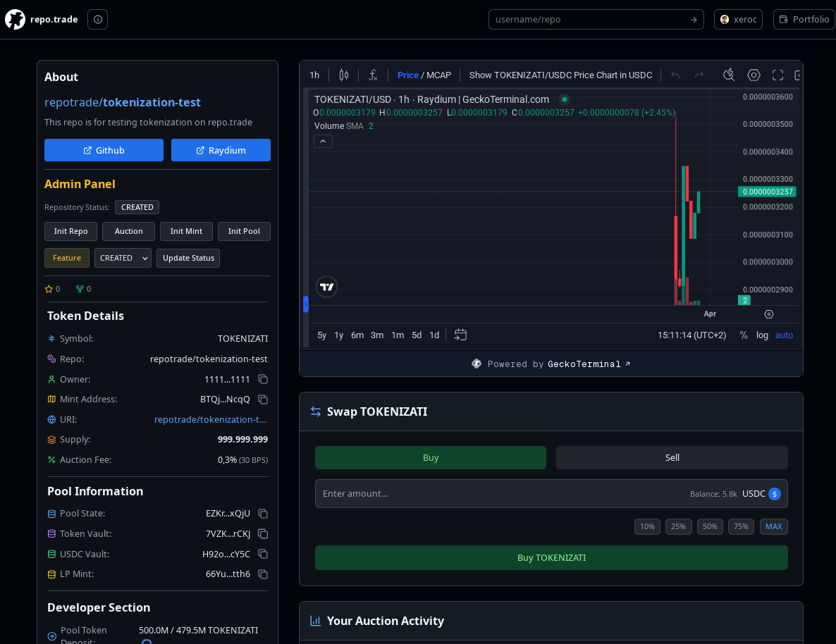Copy the LP Mint address
Viewport: 836px width, 644px height.
[x=263, y=574]
